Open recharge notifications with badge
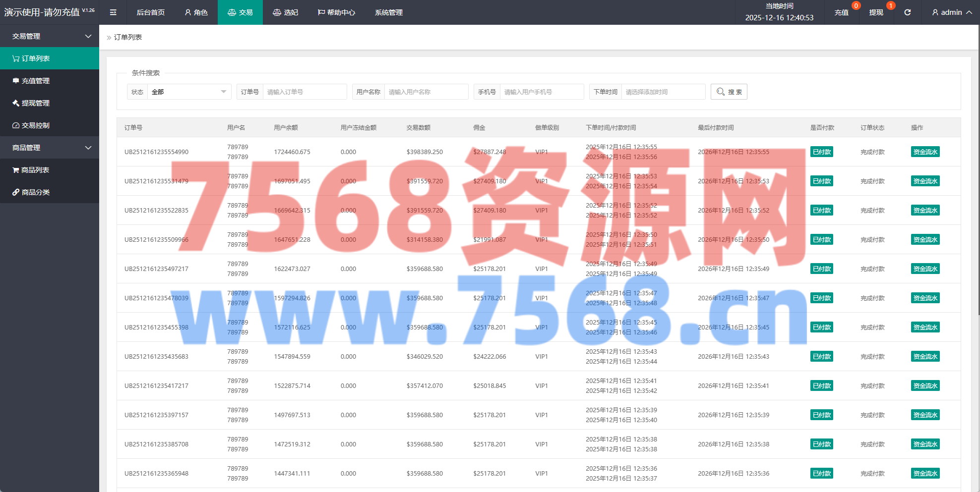This screenshot has height=492, width=980. click(842, 12)
